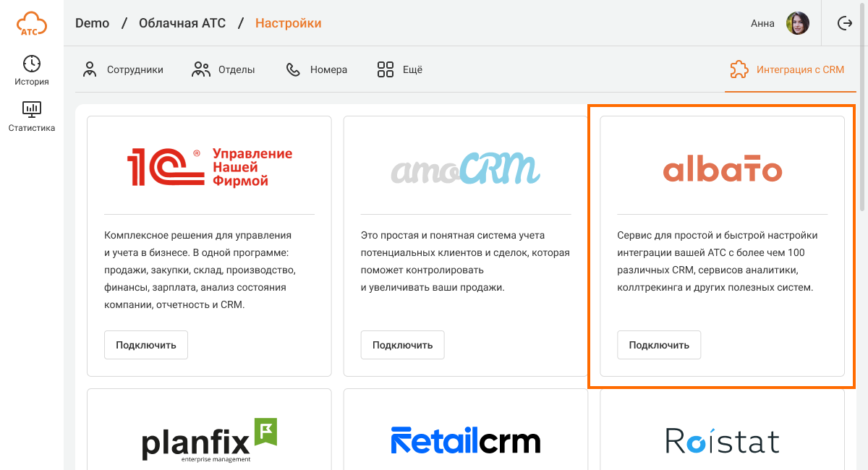Click the Demo breadcrumb link

(93, 23)
